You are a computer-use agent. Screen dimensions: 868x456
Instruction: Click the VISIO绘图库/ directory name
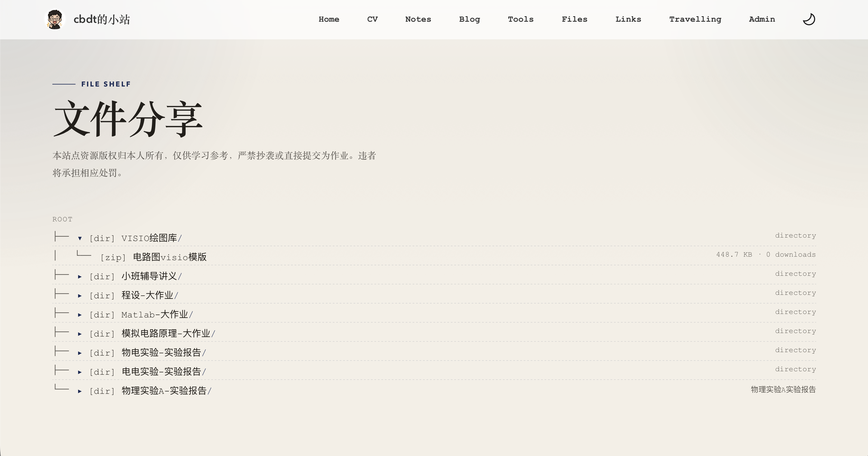pos(152,238)
